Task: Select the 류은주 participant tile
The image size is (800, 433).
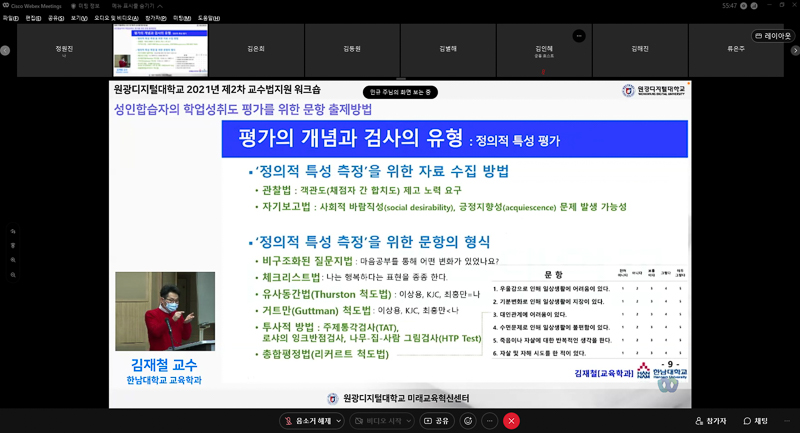Action: pos(736,50)
